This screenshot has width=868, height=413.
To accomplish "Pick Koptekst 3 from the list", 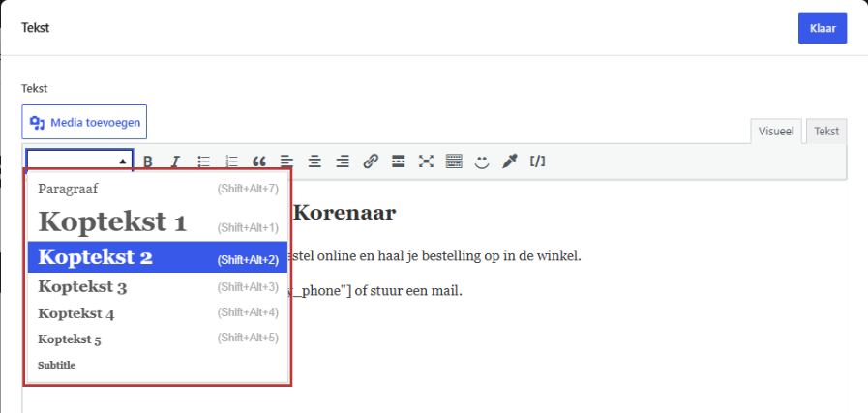I will (x=158, y=286).
